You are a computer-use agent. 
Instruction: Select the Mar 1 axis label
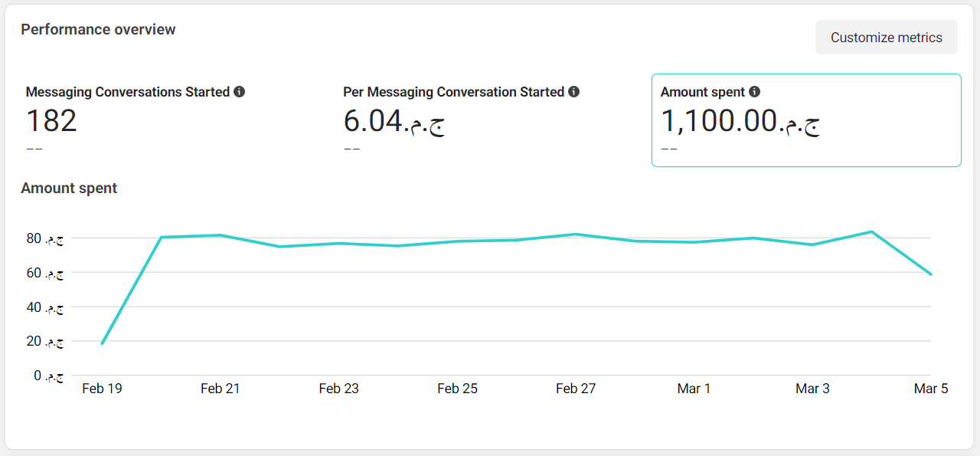694,389
